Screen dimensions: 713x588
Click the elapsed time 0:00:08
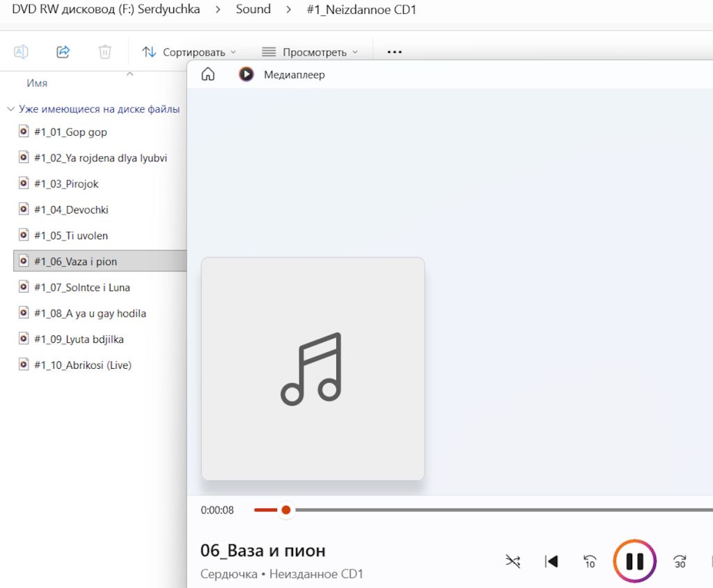217,510
